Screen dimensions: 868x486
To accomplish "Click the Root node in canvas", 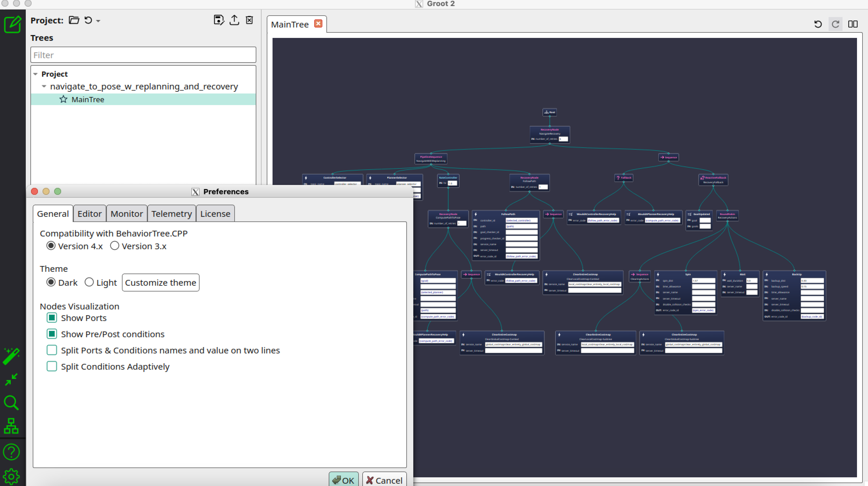I will tap(550, 112).
